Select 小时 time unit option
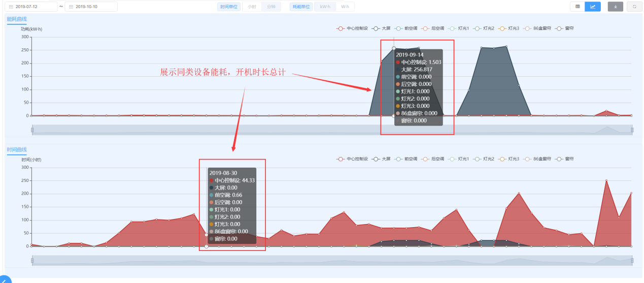Viewport: 644px width, 283px height. tap(252, 7)
